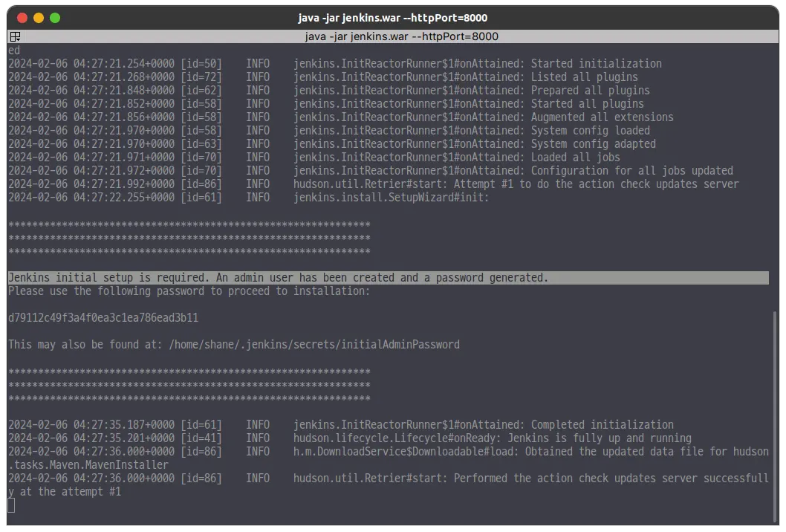Click the [id=72] thread identifier
The width and height of the screenshot is (786, 532).
201,77
